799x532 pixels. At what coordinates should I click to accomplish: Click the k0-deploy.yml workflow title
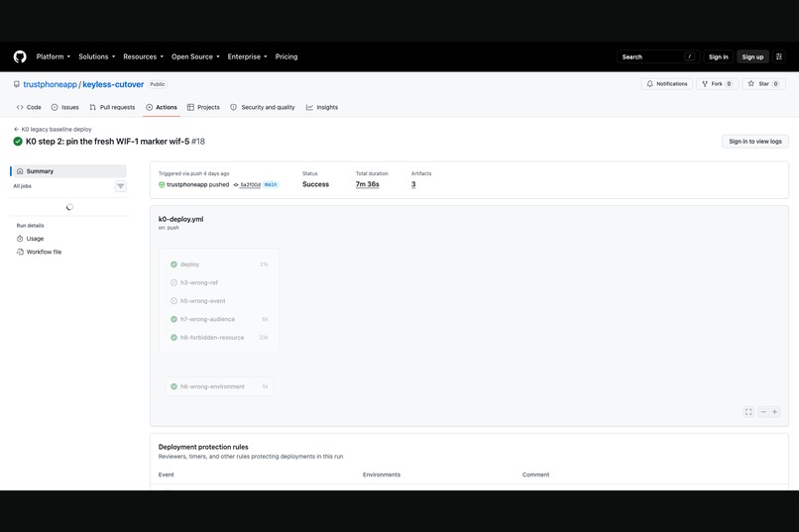(180, 219)
